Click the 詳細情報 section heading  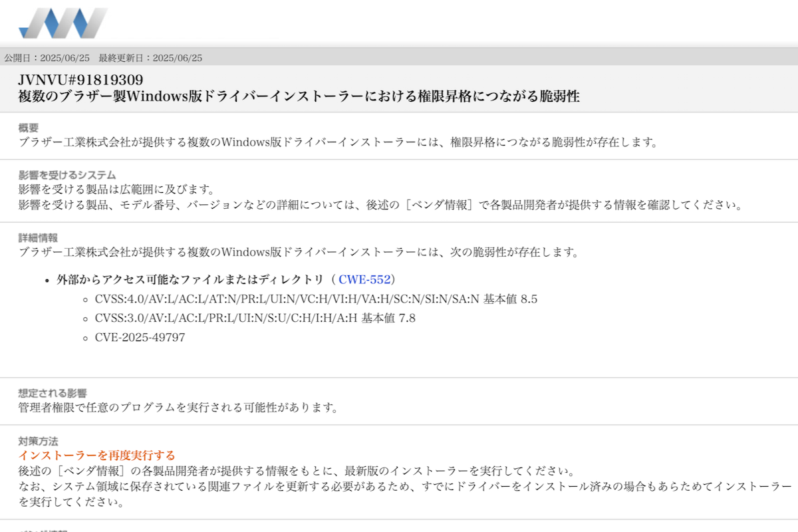tap(38, 237)
